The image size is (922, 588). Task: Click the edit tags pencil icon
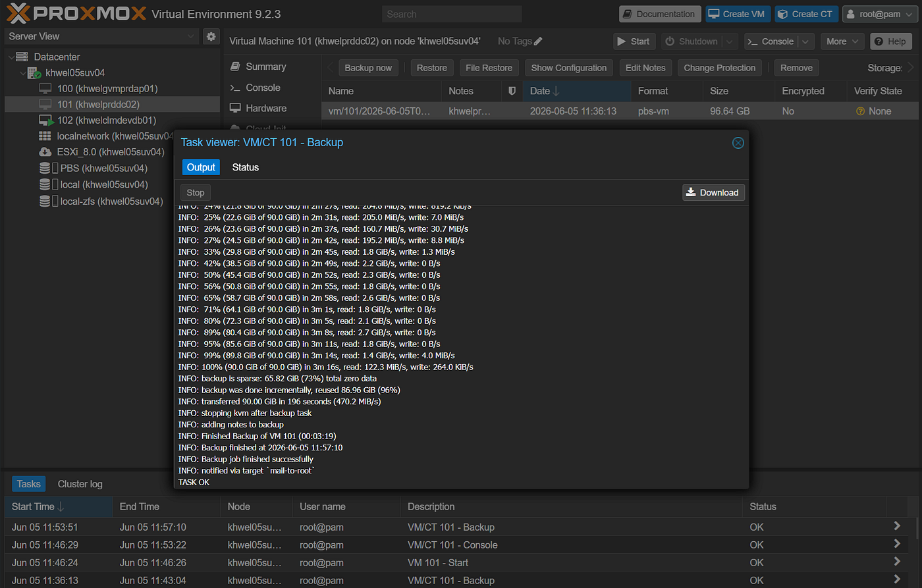tap(538, 41)
